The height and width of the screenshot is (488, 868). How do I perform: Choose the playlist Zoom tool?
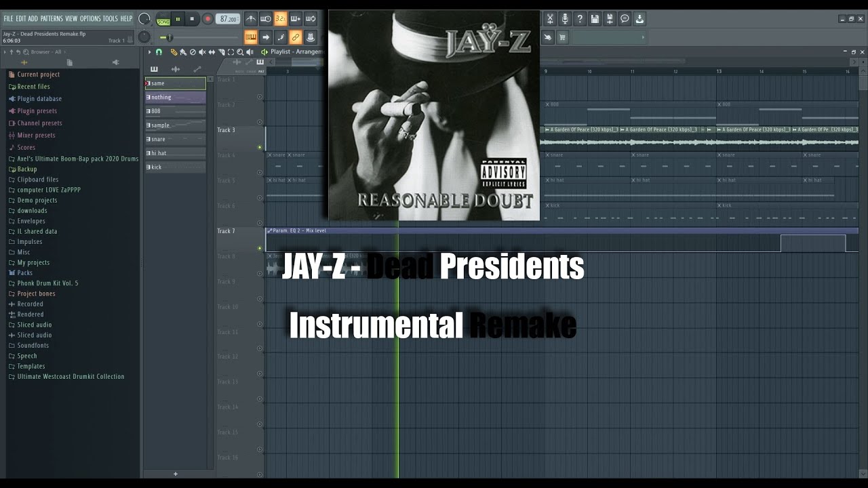240,52
